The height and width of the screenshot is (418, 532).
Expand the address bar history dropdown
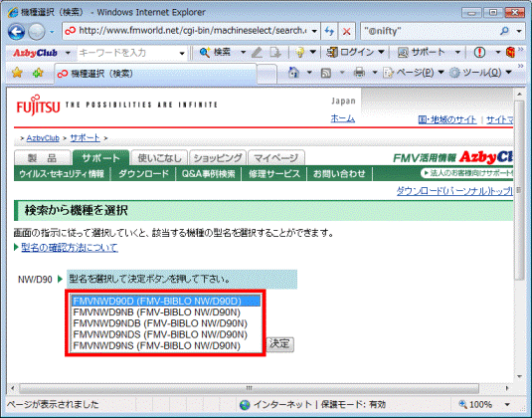tap(314, 31)
